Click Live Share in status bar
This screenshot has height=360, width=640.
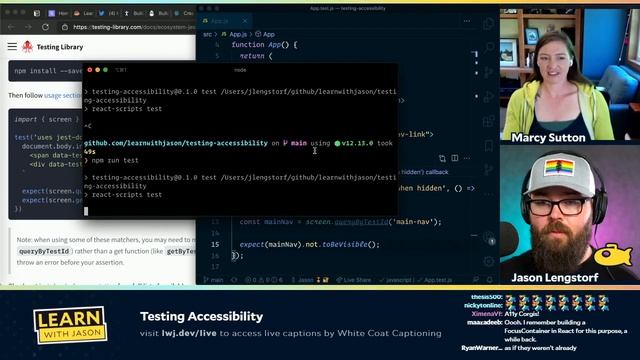353,280
